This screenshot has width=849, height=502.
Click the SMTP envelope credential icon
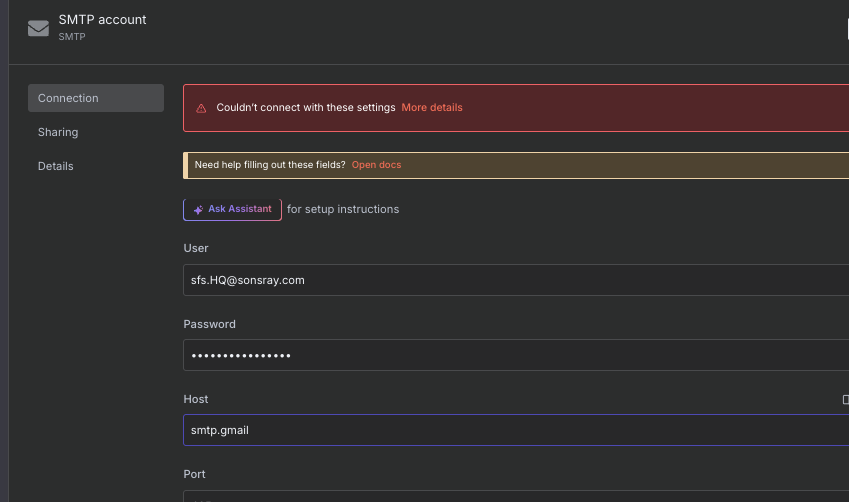click(x=39, y=28)
